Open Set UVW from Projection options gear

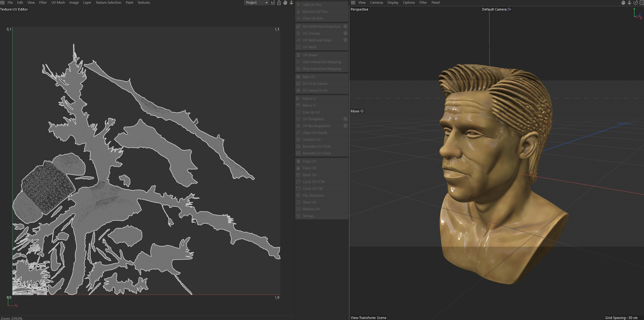tap(345, 26)
